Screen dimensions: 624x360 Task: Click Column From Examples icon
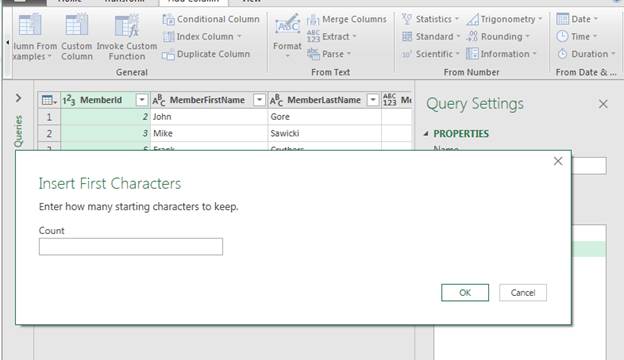(30, 25)
